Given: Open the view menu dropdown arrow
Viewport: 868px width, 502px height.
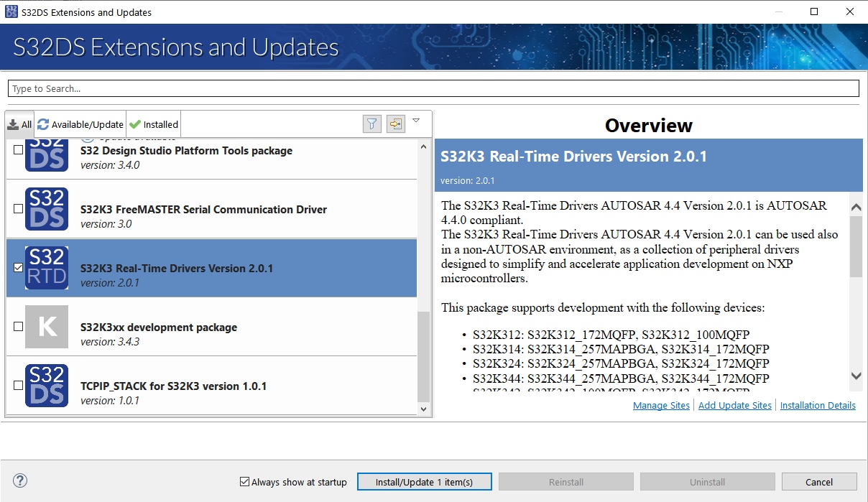Looking at the screenshot, I should [416, 121].
